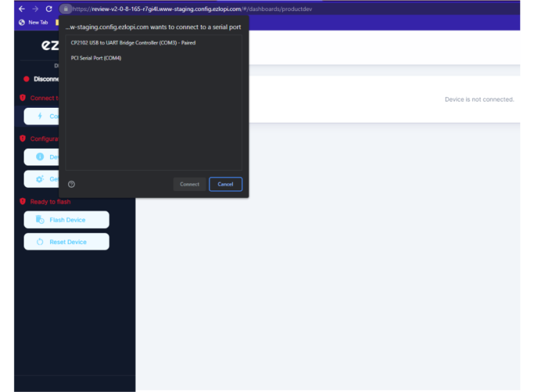The image size is (534, 392).
Task: Cancel the serial port dialog
Action: 225,184
